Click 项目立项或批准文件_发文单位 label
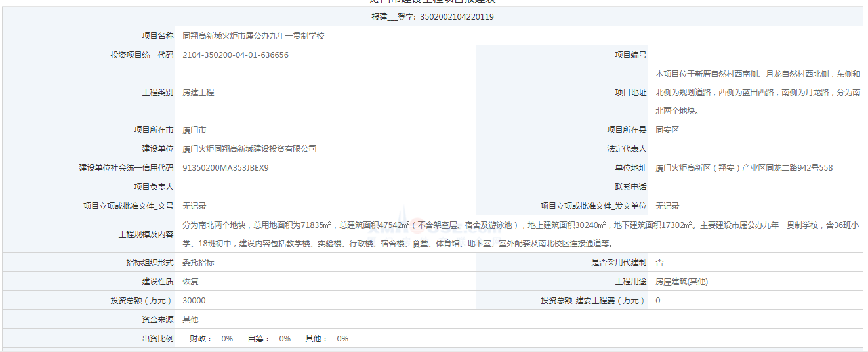Viewport: 868px width, 352px height. [594, 206]
